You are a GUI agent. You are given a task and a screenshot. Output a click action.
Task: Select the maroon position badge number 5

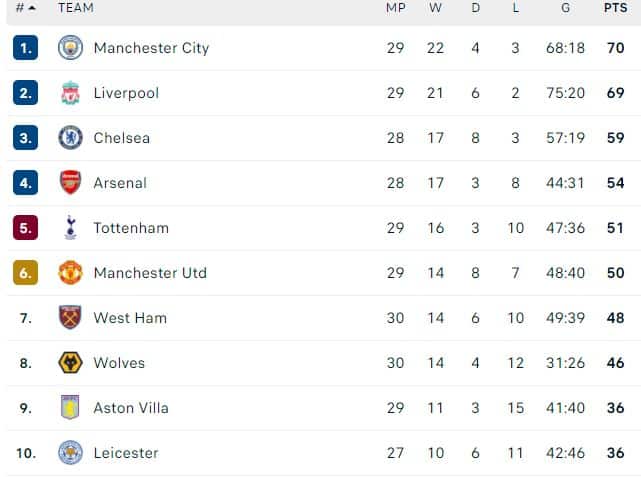25,228
